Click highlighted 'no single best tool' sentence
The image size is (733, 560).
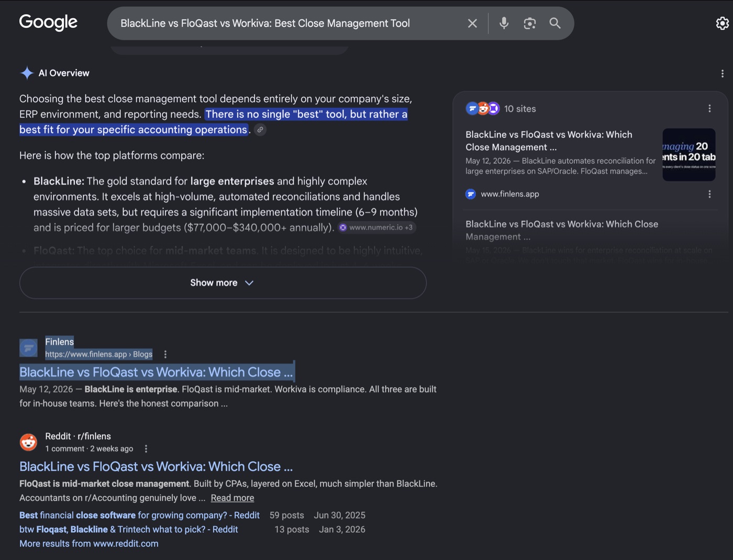click(213, 122)
